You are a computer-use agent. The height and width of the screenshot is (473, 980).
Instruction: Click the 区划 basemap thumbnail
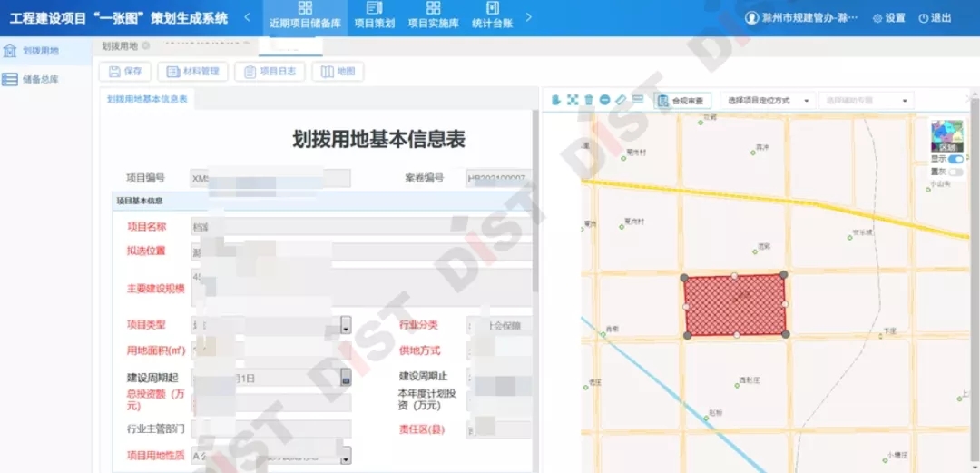(946, 136)
